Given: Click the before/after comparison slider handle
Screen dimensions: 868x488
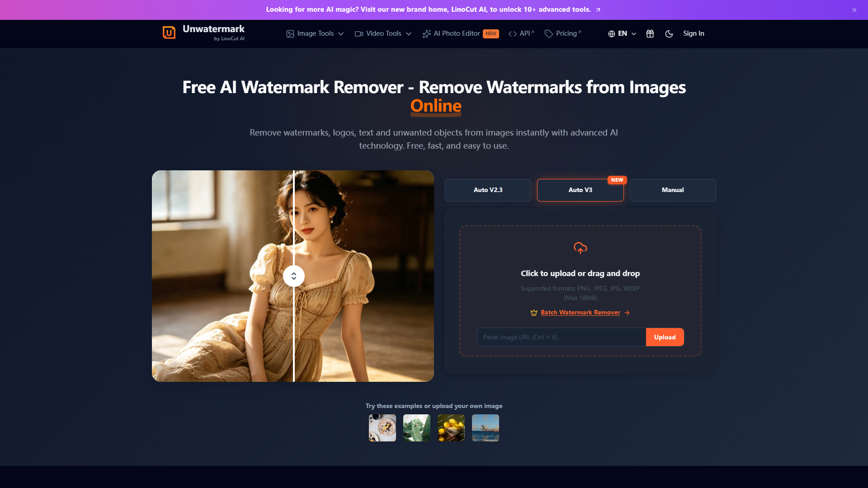Looking at the screenshot, I should tap(294, 276).
